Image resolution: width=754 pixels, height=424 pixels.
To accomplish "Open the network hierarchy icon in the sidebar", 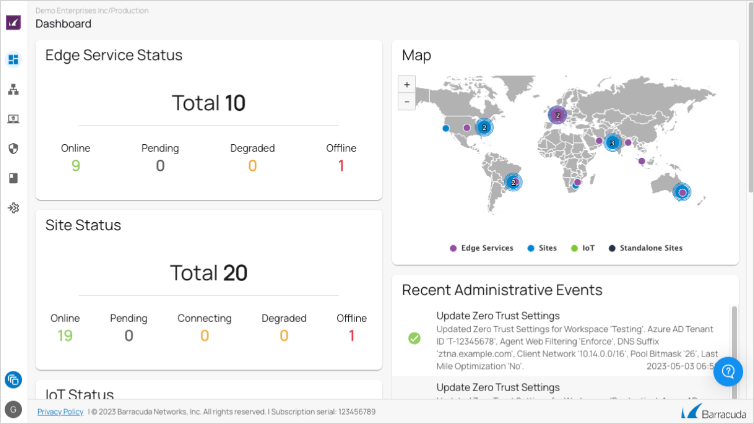I will pyautogui.click(x=13, y=89).
